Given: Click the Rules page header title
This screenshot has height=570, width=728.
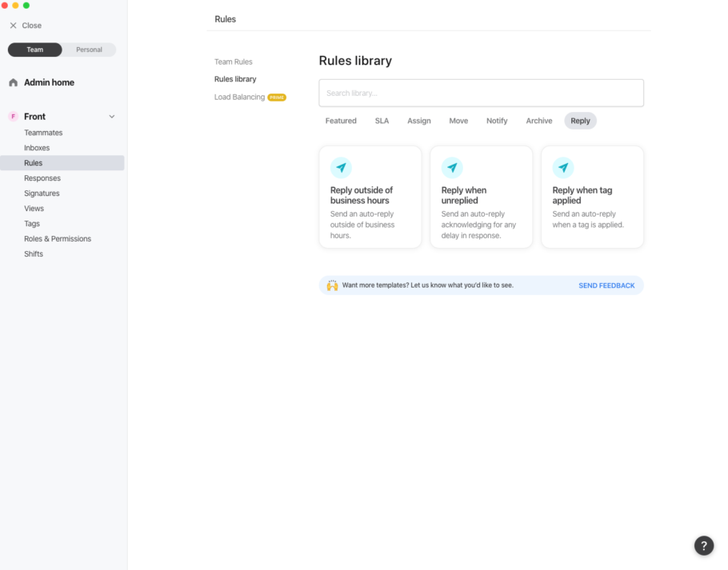Looking at the screenshot, I should click(x=225, y=19).
